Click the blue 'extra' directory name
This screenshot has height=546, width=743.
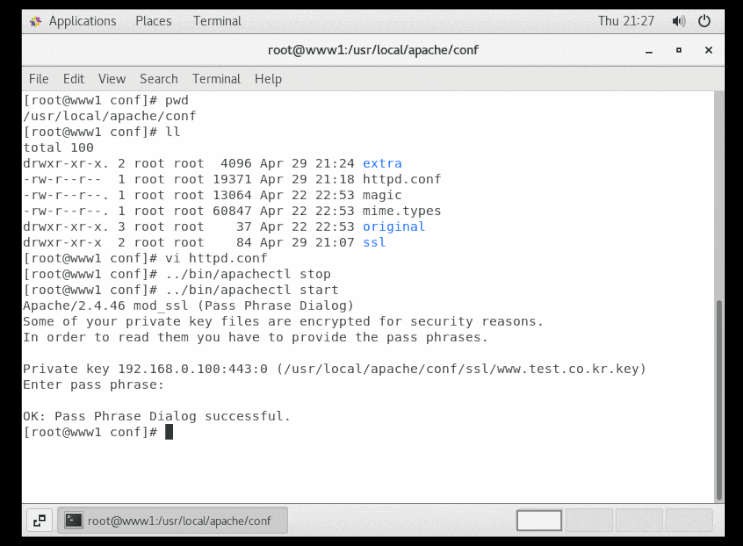click(x=382, y=164)
